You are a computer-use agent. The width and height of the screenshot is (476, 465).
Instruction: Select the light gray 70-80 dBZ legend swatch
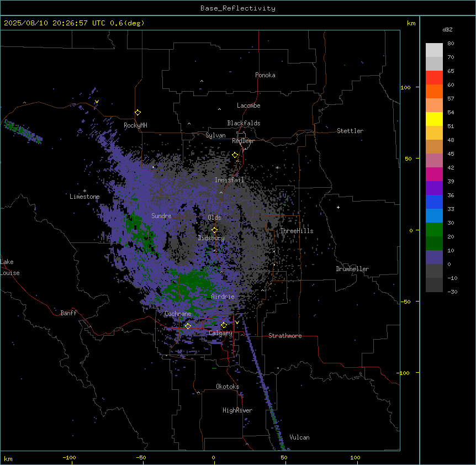tap(434, 50)
